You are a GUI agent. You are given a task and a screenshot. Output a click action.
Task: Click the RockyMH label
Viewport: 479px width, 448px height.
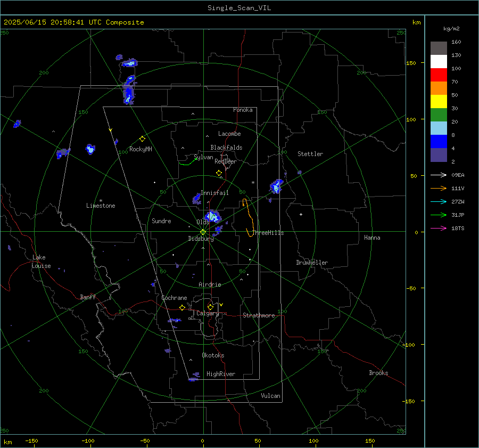141,149
